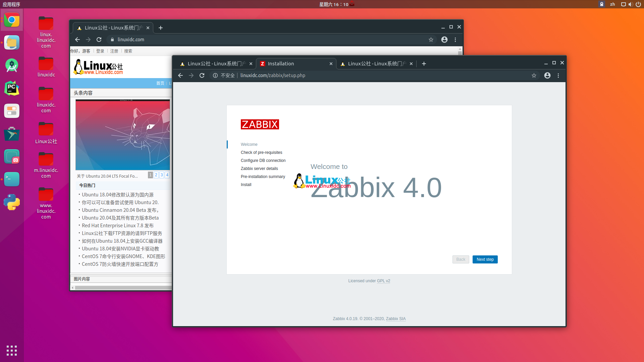This screenshot has height=362, width=644.
Task: Go to slide 2 of headline carousel
Action: (156, 175)
